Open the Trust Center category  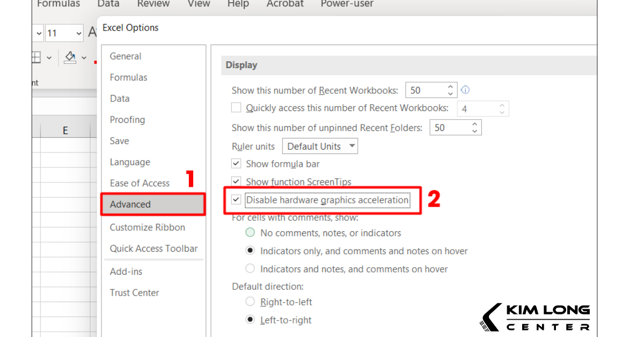[x=135, y=292]
